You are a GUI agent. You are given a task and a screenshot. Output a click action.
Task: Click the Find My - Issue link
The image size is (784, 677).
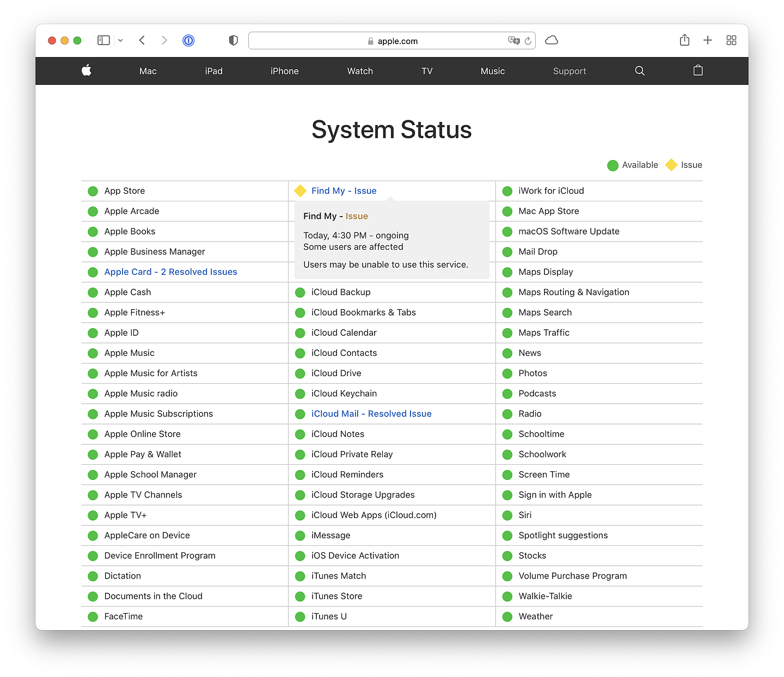pos(344,191)
